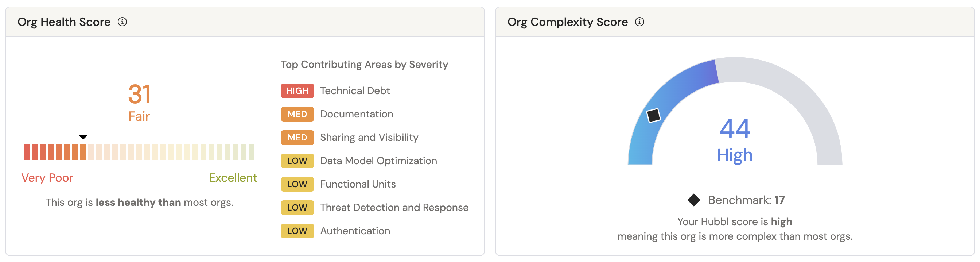Click the Excellent scale label
Viewport: 980px width, 262px height.
[233, 178]
